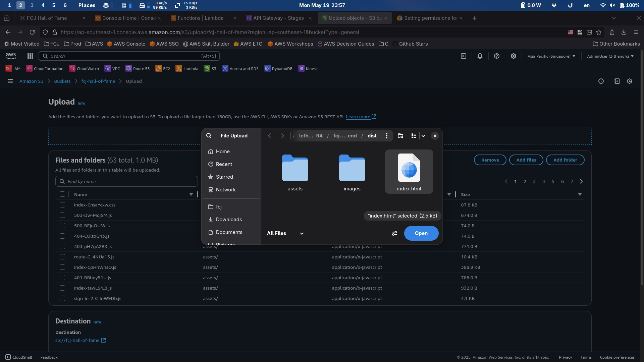644x362 pixels.
Task: Focus the Find by name field
Action: tap(126, 181)
